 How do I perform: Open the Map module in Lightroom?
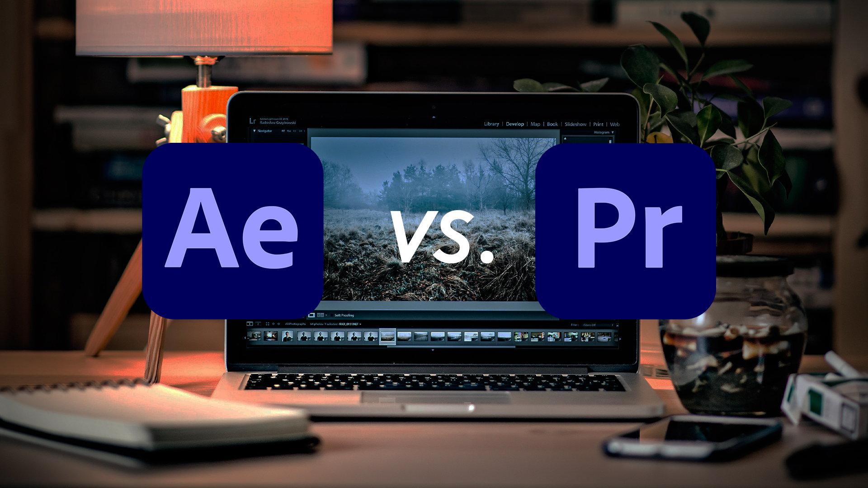point(536,124)
